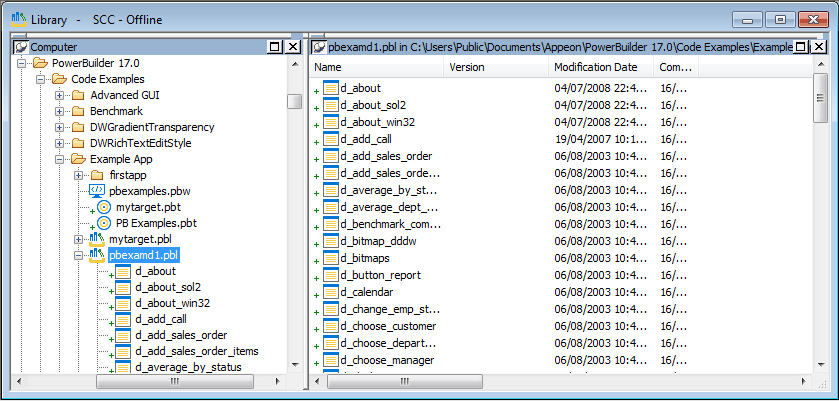Close the left Computer pane
Image resolution: width=839 pixels, height=401 pixels.
[292, 47]
